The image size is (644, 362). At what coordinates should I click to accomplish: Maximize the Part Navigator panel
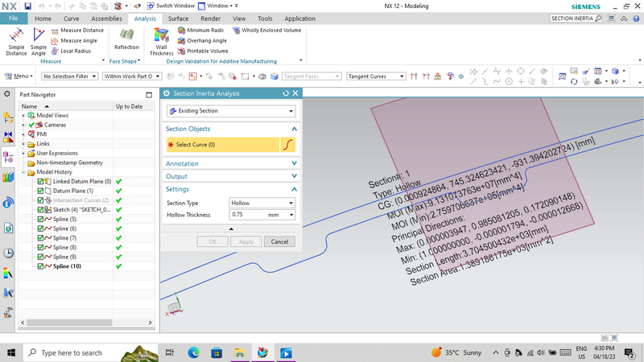(149, 95)
